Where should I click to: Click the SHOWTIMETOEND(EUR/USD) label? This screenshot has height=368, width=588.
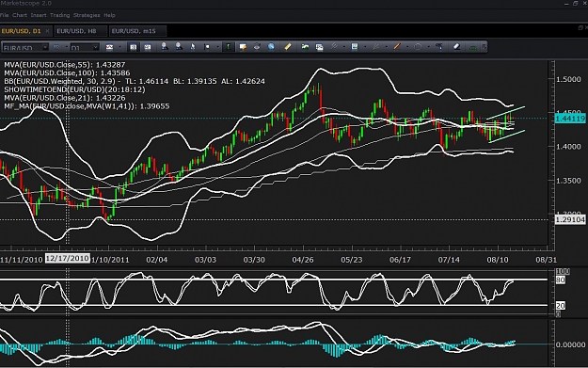coord(74,89)
